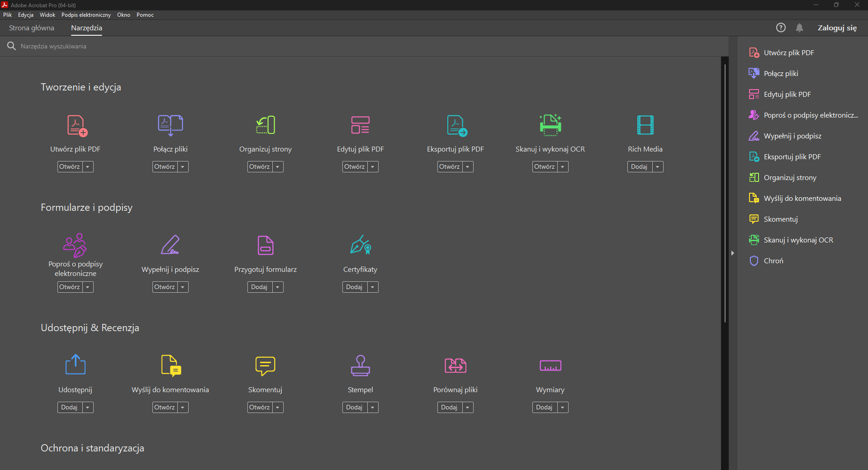Select the Skomentuj speech bubble icon in main grid

pyautogui.click(x=266, y=366)
